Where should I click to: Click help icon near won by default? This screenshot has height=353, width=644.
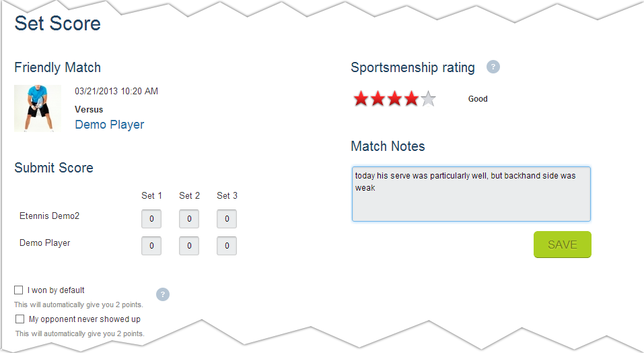pos(163,294)
